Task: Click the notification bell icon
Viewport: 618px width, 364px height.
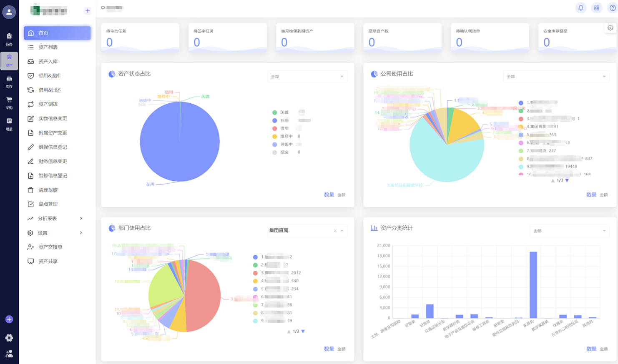Action: (580, 8)
